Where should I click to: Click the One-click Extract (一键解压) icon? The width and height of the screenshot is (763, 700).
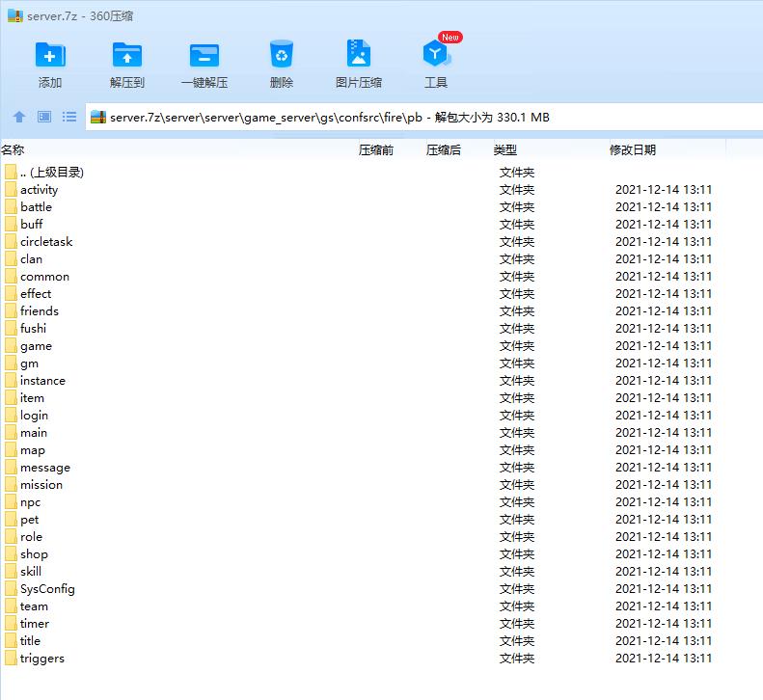coord(204,55)
